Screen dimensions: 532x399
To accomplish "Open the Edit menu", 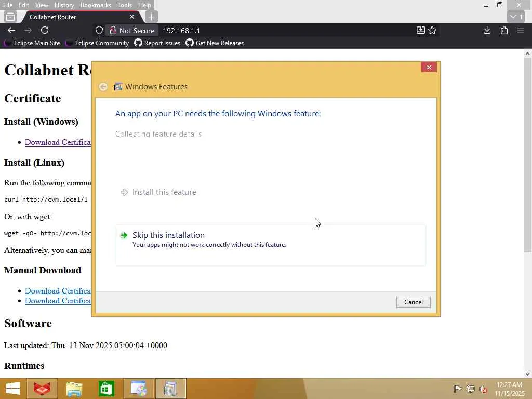I will click(23, 5).
